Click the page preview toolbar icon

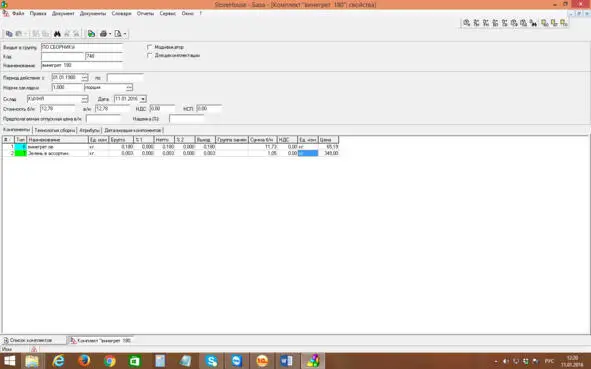[x=118, y=34]
